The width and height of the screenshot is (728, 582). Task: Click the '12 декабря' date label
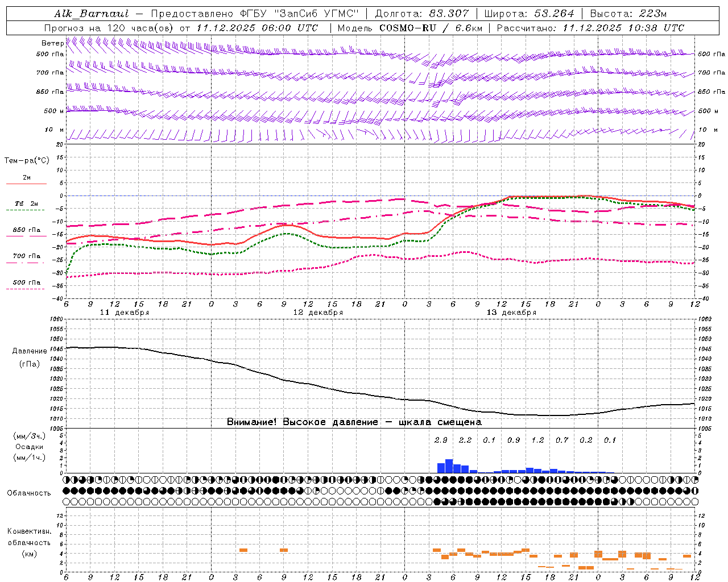point(318,313)
